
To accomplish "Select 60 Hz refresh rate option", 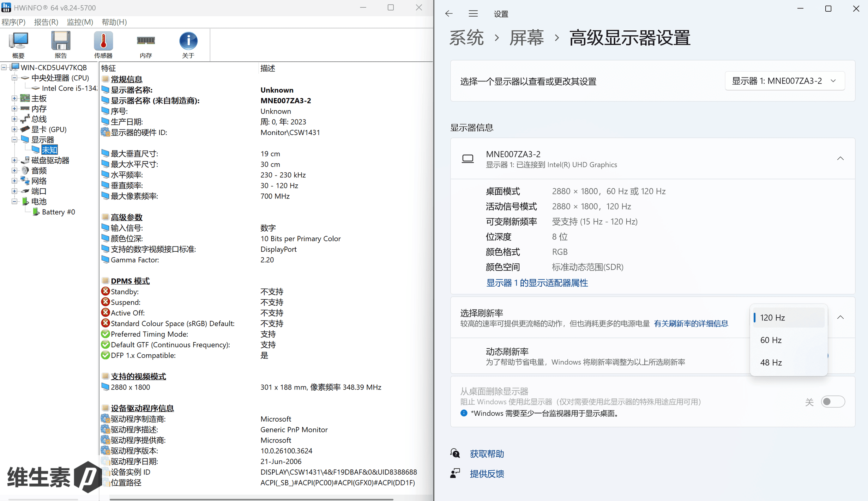I will pos(771,340).
